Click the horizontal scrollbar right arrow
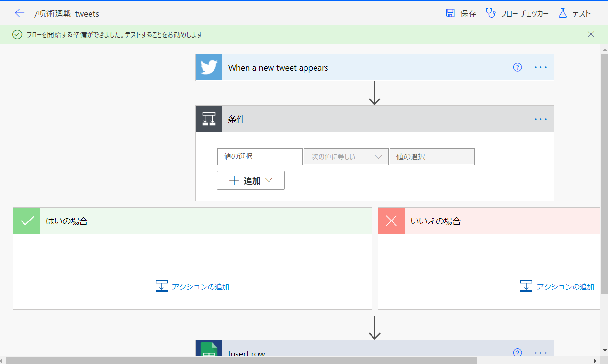The height and width of the screenshot is (364, 608). [595, 360]
